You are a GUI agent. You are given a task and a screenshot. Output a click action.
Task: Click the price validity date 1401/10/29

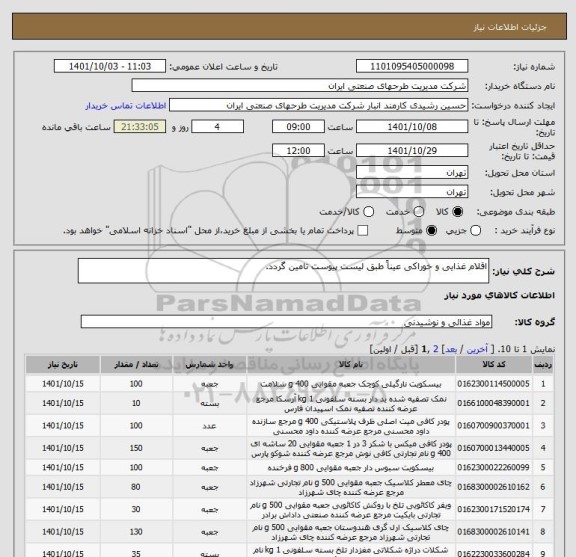(412, 151)
